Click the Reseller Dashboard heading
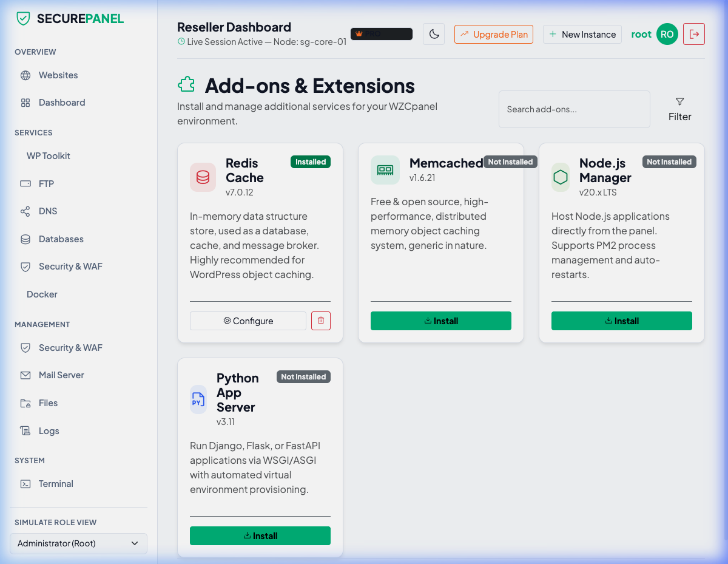The width and height of the screenshot is (728, 564). (234, 27)
